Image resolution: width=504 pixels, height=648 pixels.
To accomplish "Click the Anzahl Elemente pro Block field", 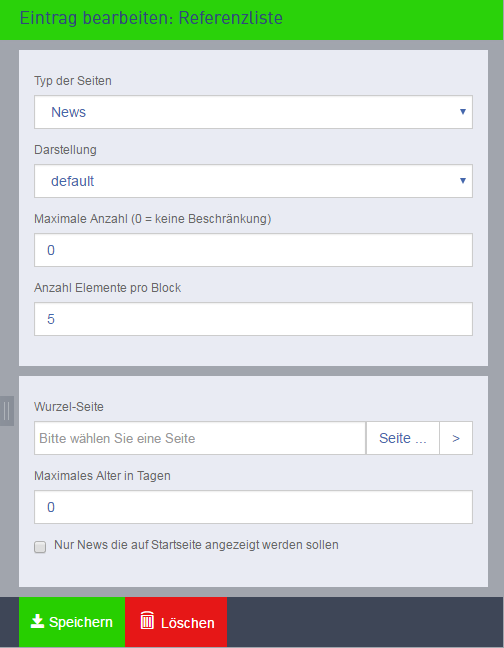I will point(253,319).
